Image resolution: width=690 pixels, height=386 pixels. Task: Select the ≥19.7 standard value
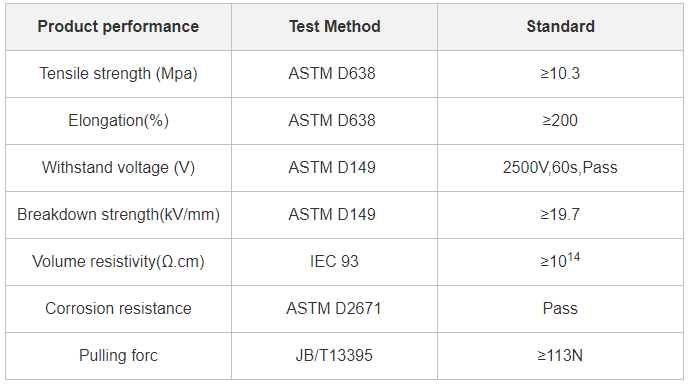560,215
